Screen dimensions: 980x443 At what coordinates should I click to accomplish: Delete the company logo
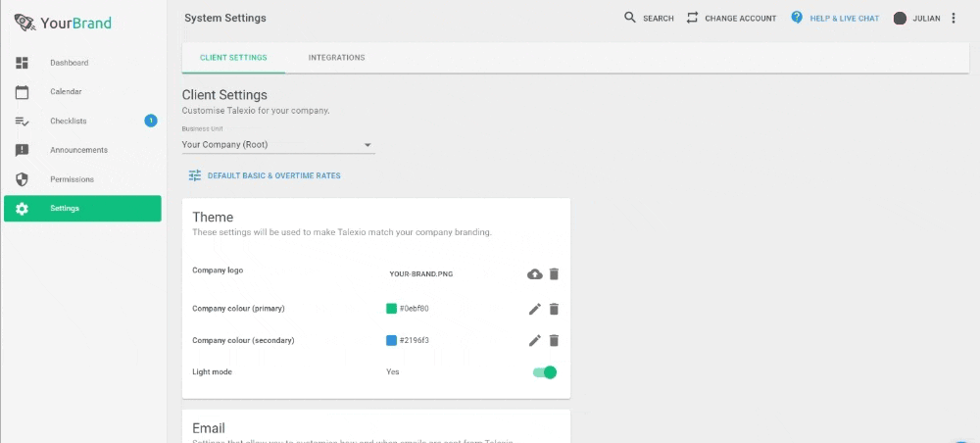tap(554, 273)
